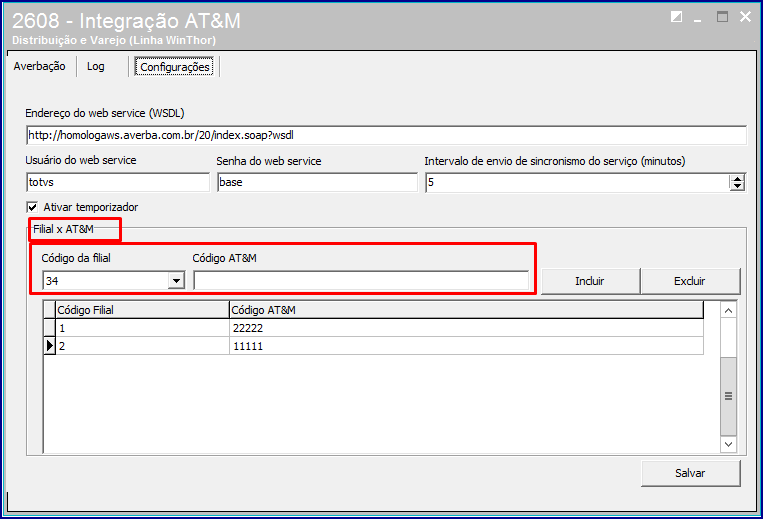
Task: Click the Salvar button
Action: [690, 473]
